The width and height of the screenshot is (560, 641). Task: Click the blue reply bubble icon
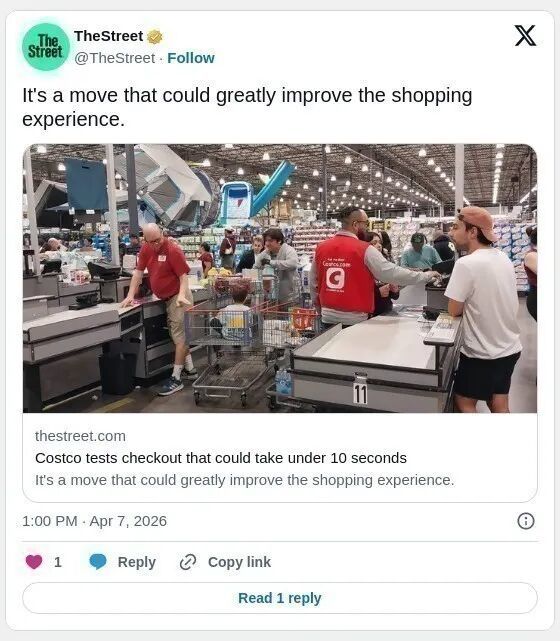pyautogui.click(x=98, y=562)
